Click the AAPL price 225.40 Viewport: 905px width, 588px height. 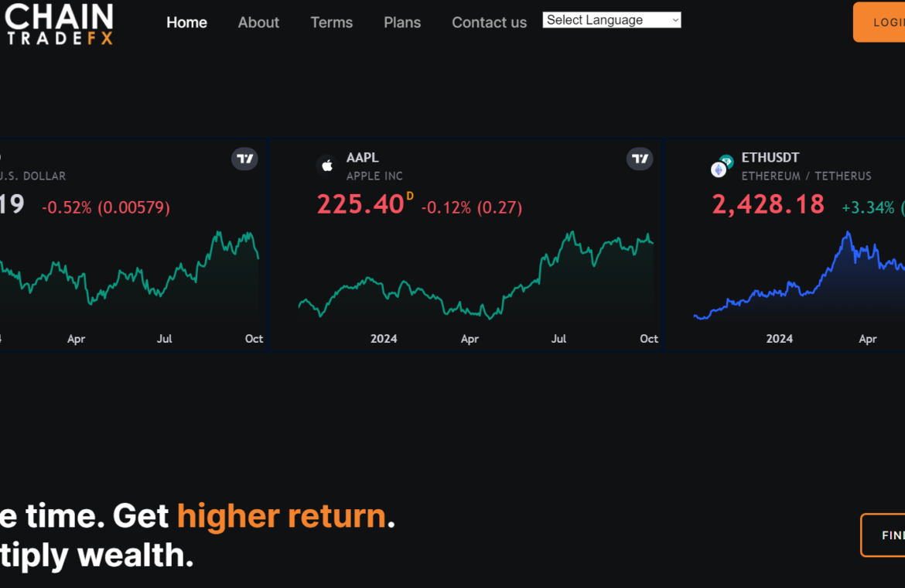(x=360, y=205)
